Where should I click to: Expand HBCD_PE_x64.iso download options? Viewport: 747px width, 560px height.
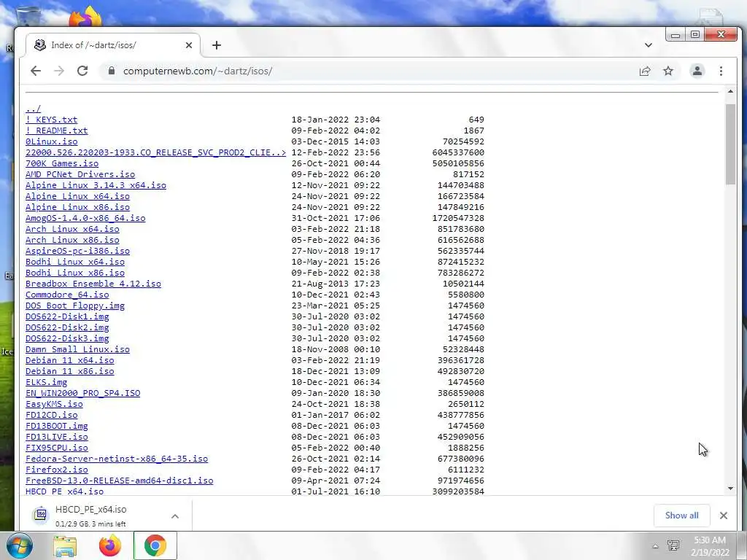(x=175, y=516)
